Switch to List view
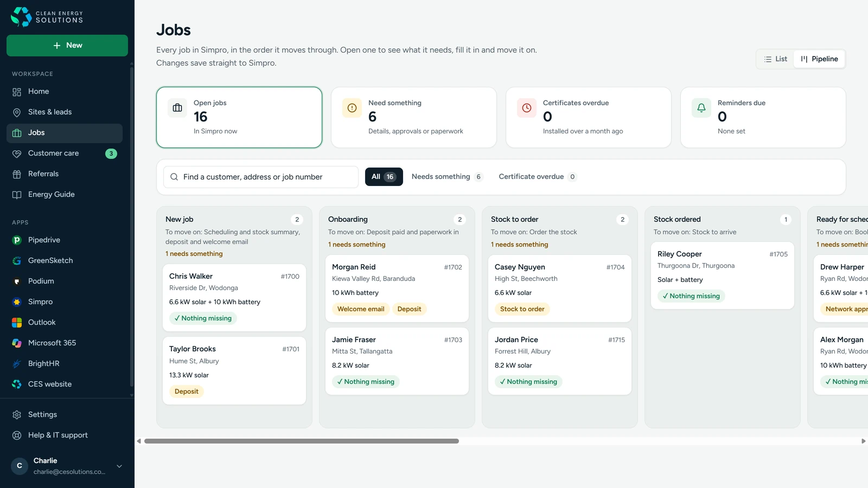The width and height of the screenshot is (868, 488). tap(776, 59)
